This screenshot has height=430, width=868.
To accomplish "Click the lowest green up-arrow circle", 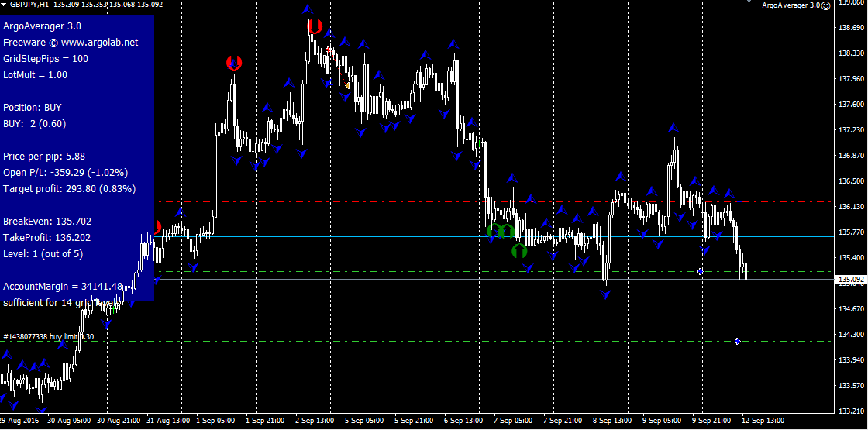I will point(518,251).
